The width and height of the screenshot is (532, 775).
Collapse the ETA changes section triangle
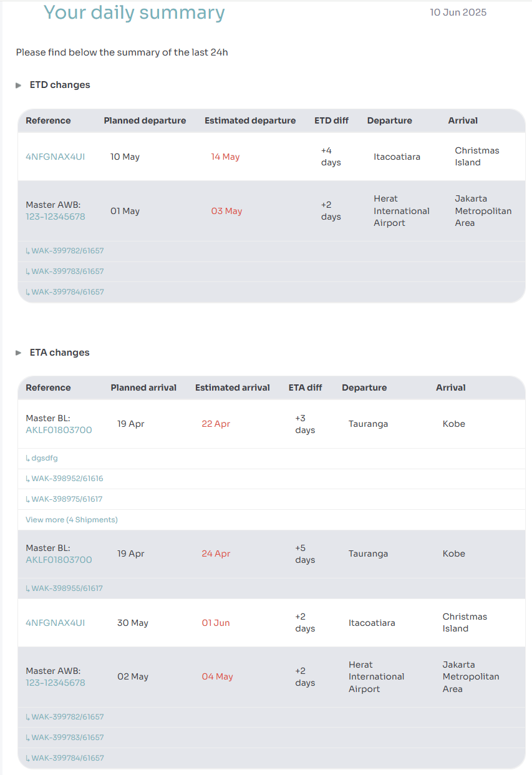19,353
